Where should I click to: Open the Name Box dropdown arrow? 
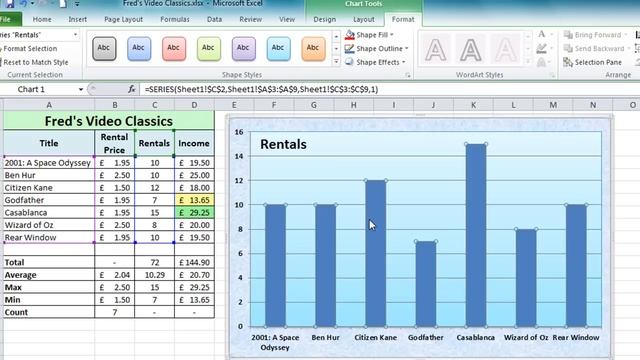pyautogui.click(x=81, y=89)
